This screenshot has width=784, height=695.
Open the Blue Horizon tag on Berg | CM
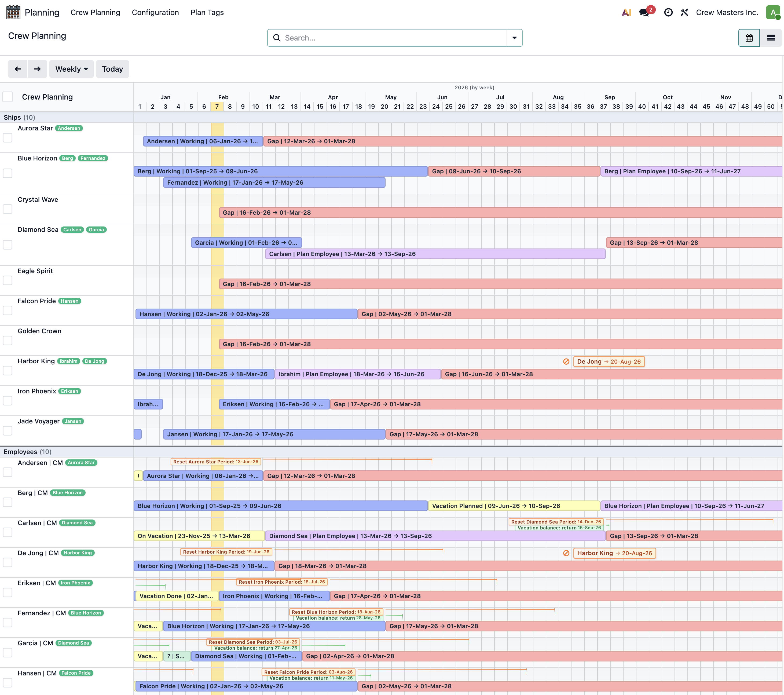pos(68,492)
